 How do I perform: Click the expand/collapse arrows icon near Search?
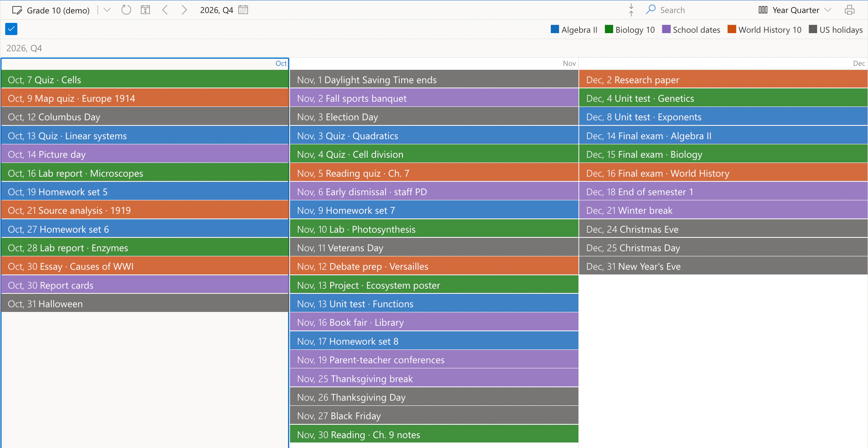pos(631,10)
